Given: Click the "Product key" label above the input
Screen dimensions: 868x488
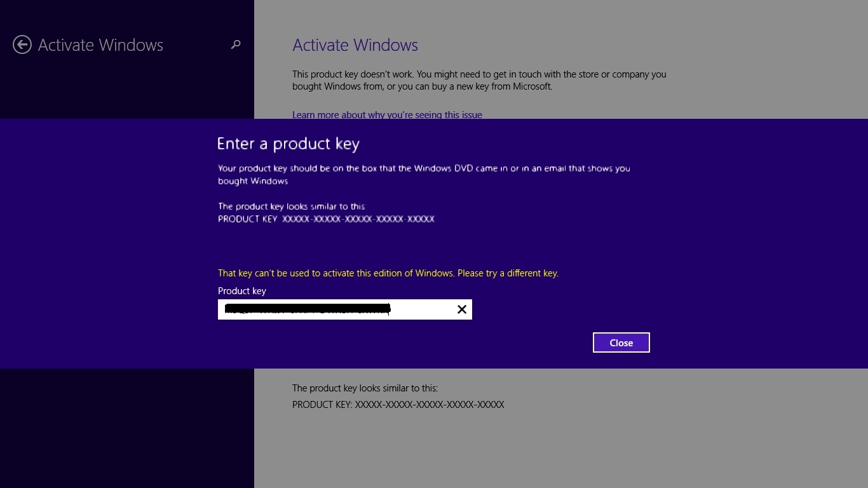Looking at the screenshot, I should coord(242,291).
